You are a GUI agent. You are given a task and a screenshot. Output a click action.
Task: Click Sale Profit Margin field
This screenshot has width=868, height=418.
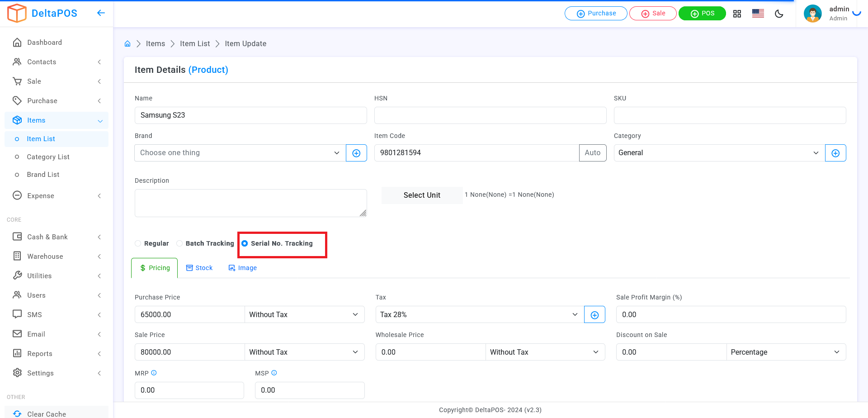[731, 314]
